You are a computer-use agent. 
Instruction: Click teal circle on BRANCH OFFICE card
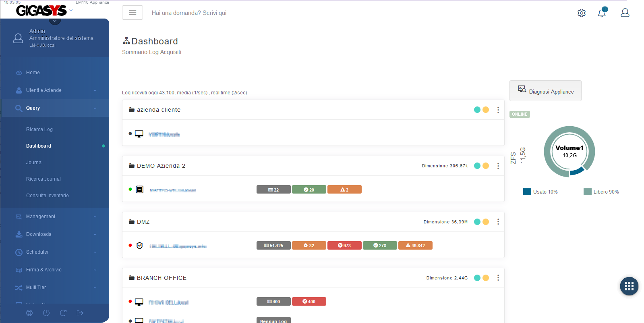click(477, 278)
